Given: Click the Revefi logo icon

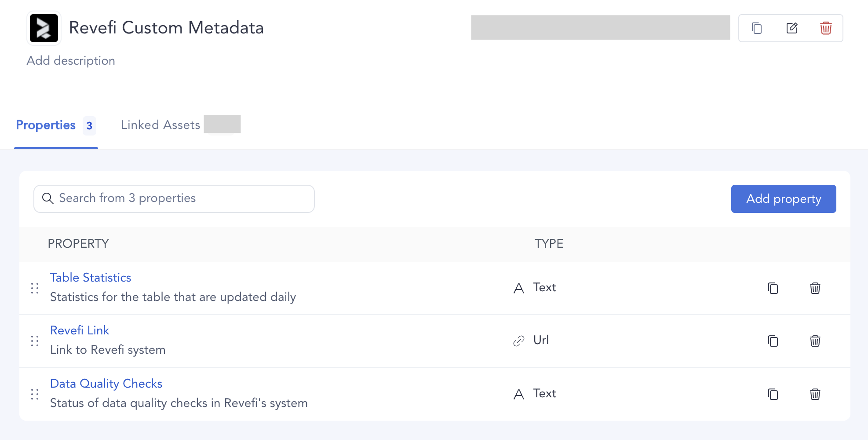Looking at the screenshot, I should (x=44, y=28).
